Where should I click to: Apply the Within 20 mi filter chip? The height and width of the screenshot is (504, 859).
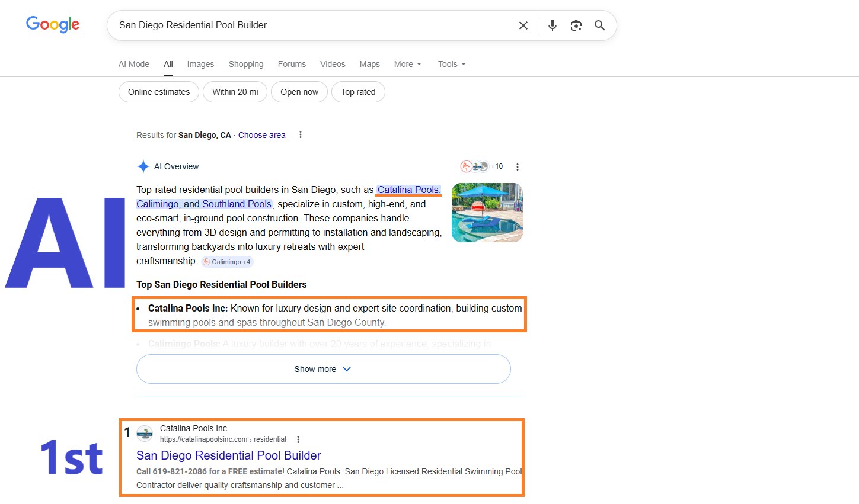pyautogui.click(x=235, y=92)
